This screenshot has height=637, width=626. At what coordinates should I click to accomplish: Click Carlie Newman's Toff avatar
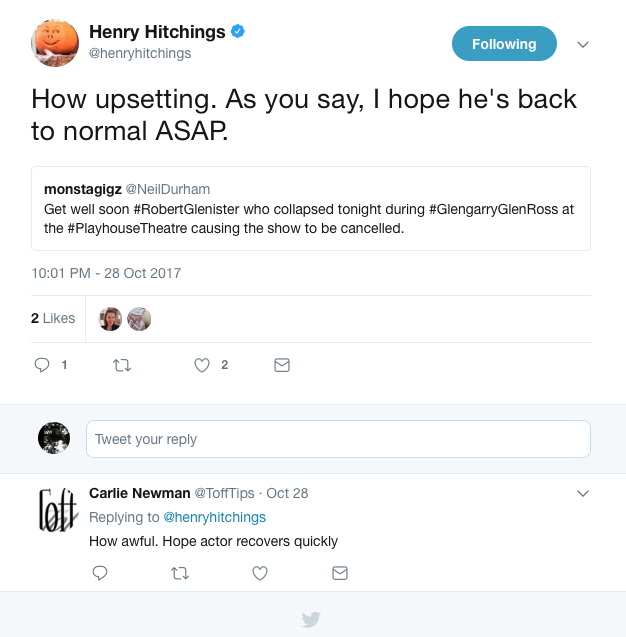[54, 511]
